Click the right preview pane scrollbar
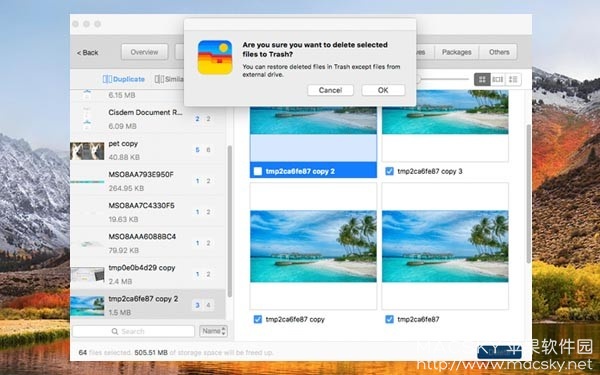Screen dimensions: 600x375 click(528, 193)
